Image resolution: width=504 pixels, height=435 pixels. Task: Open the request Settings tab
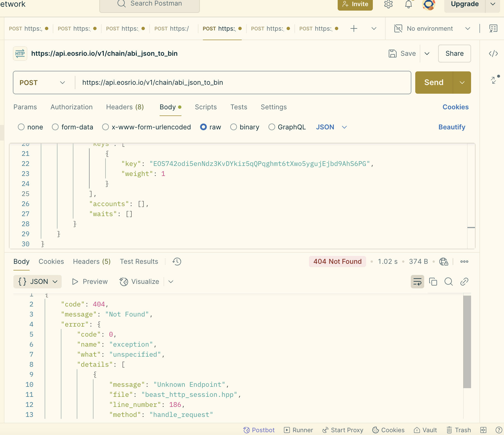274,107
